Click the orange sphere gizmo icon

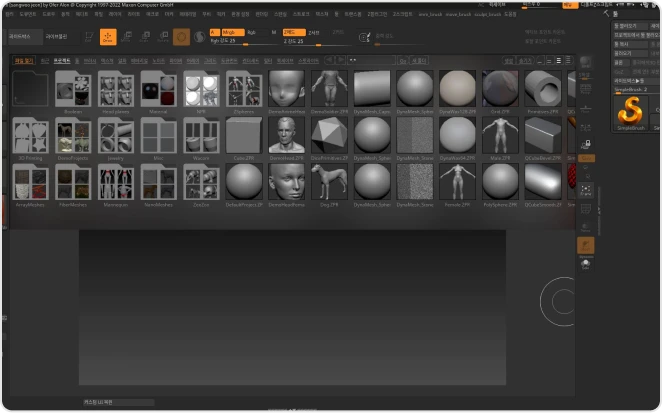point(181,37)
